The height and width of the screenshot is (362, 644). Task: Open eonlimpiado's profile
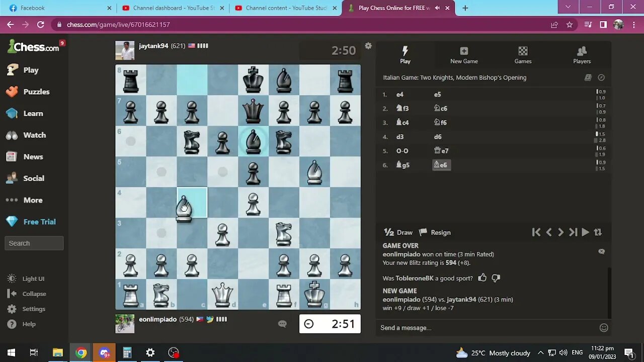point(157,319)
